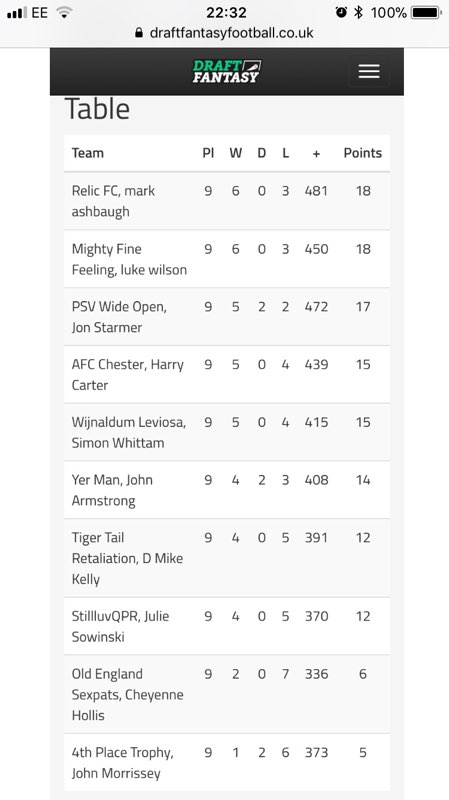Tap the Wi-Fi signal icon
The image size is (449, 800).
pos(64,13)
